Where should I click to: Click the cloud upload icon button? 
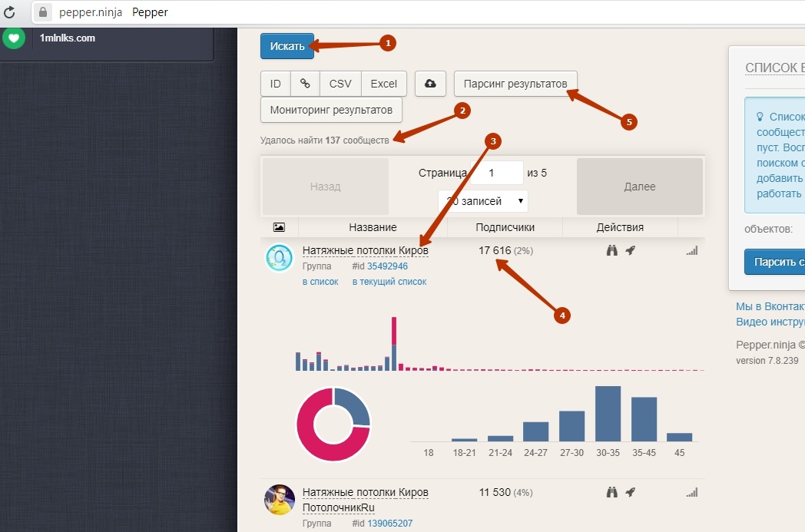click(430, 84)
